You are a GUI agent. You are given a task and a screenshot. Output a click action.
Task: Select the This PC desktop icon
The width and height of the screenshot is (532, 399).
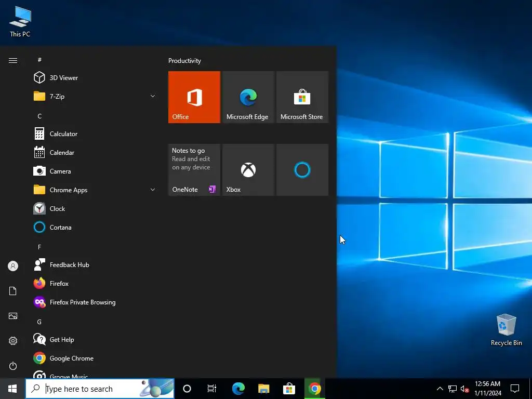click(x=20, y=22)
